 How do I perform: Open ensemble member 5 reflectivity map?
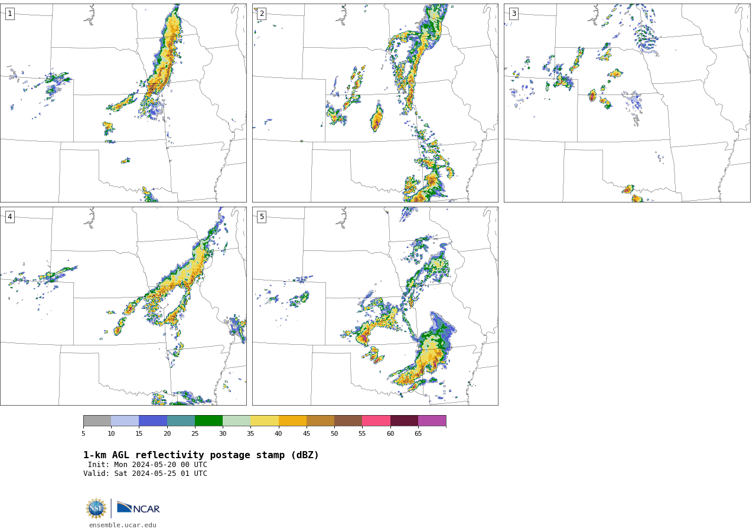[375, 306]
